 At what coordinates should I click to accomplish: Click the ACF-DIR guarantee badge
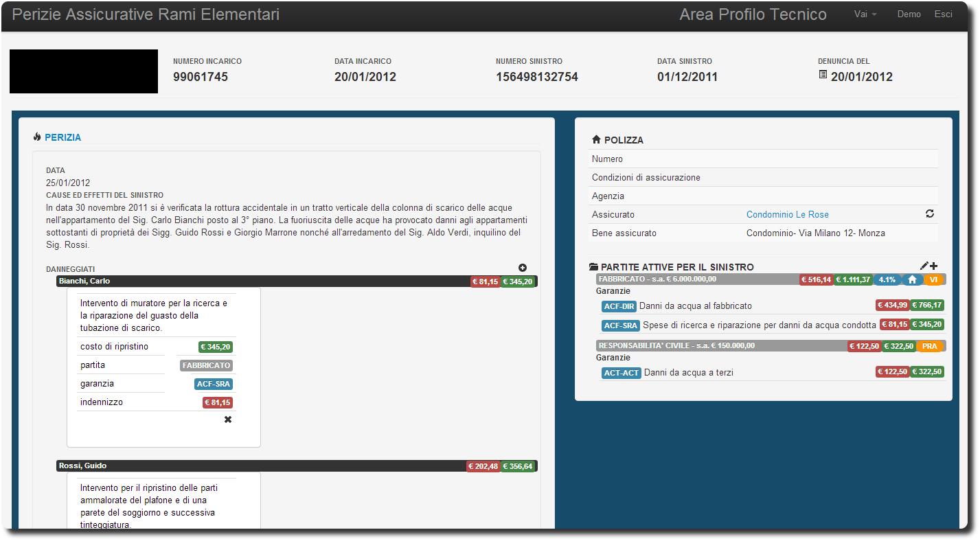click(x=619, y=306)
